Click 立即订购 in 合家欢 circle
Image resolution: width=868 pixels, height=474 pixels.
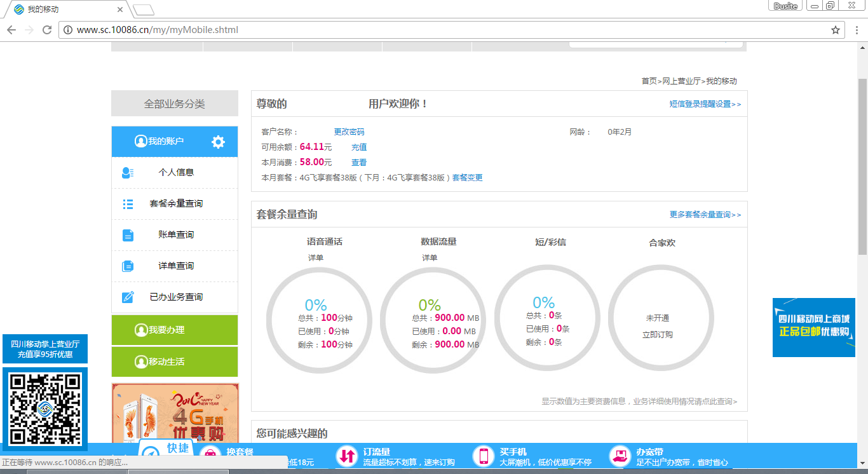pos(658,335)
